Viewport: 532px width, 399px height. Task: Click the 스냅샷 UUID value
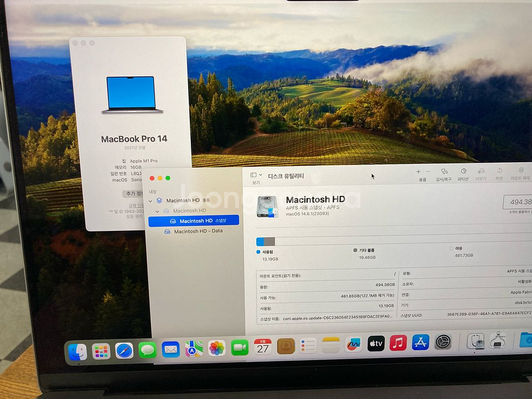pyautogui.click(x=489, y=314)
